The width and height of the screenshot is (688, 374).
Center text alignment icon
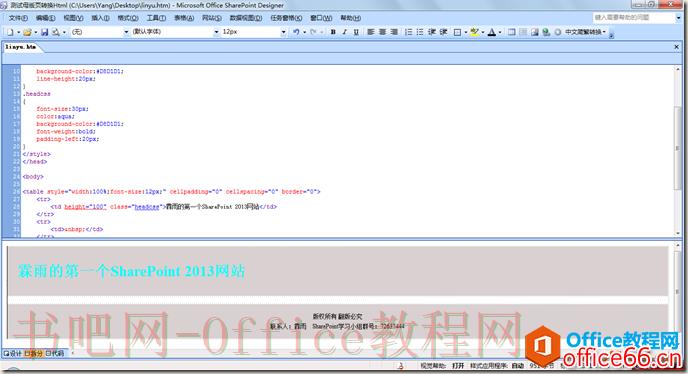(383, 32)
